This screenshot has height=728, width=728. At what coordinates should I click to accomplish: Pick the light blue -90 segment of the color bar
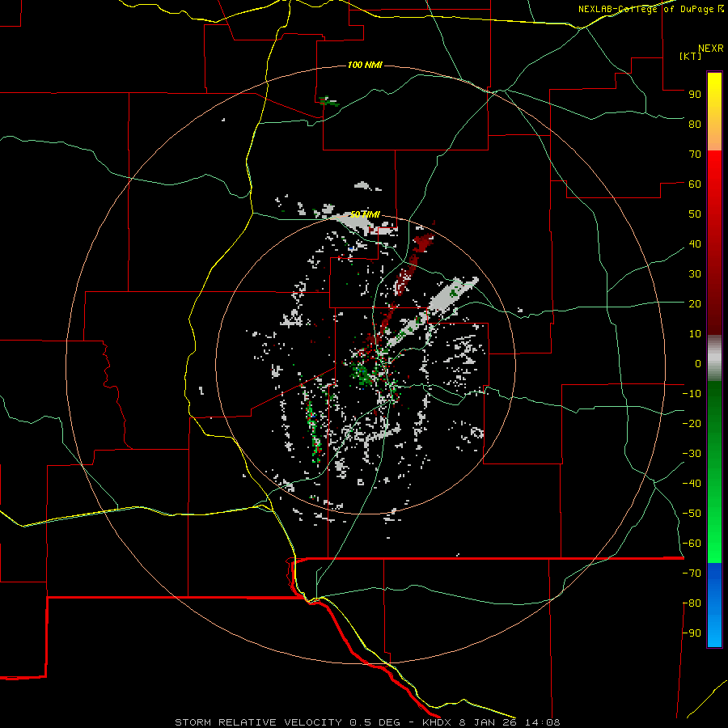pos(714,632)
